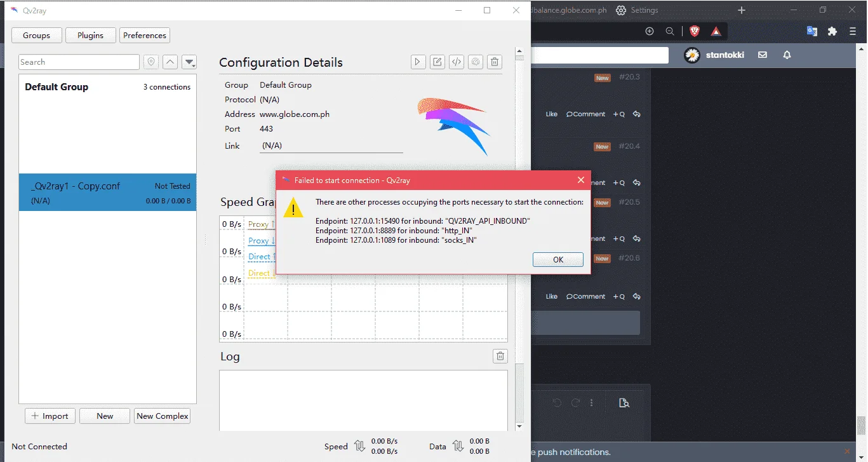Image resolution: width=868 pixels, height=462 pixels.
Task: Click post number #20.5 link
Action: click(x=629, y=202)
